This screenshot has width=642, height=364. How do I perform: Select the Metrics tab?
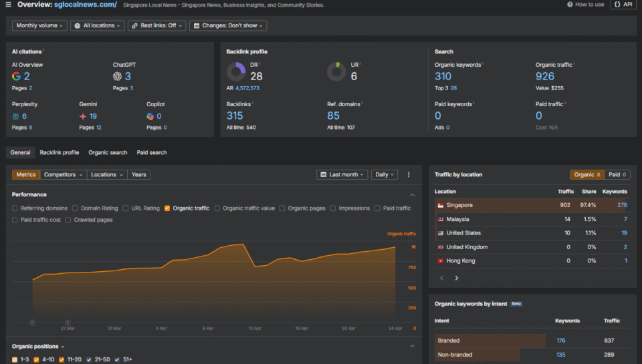tap(26, 174)
